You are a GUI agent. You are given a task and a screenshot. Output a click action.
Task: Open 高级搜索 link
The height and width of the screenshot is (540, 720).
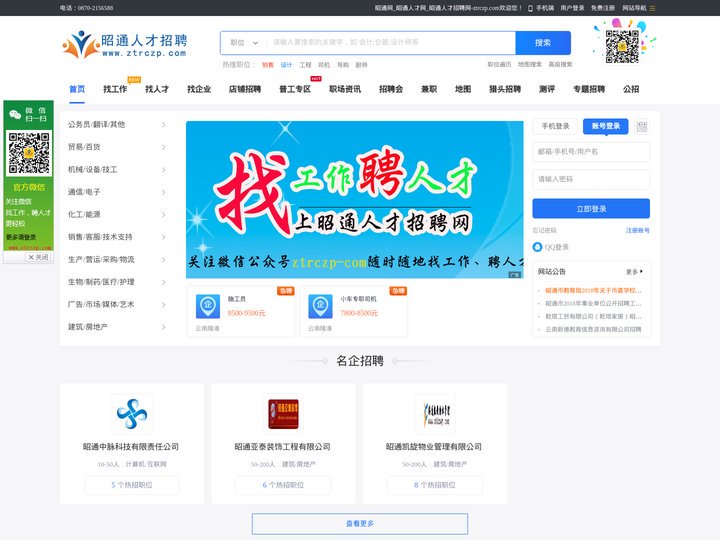click(x=560, y=65)
